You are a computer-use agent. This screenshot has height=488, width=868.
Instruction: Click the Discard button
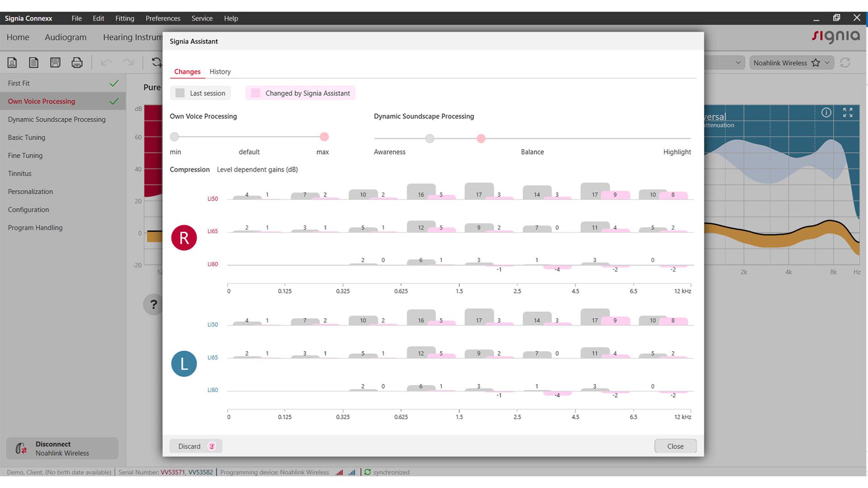(196, 446)
